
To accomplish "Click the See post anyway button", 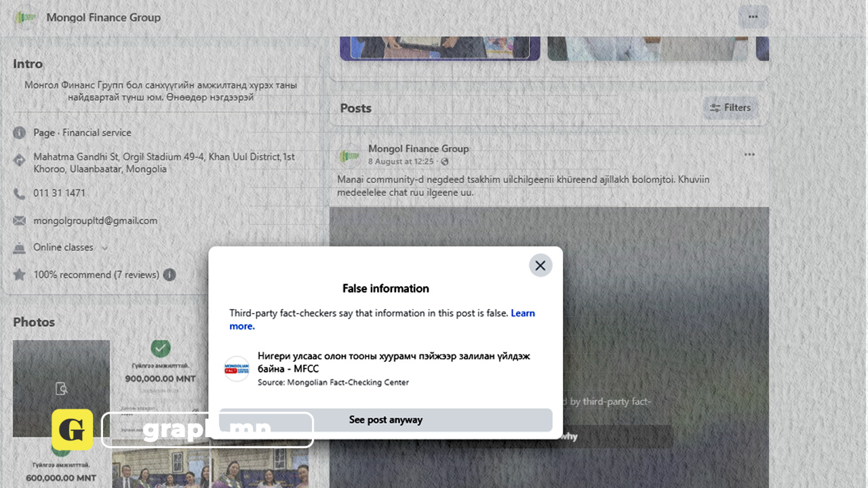I will (385, 420).
